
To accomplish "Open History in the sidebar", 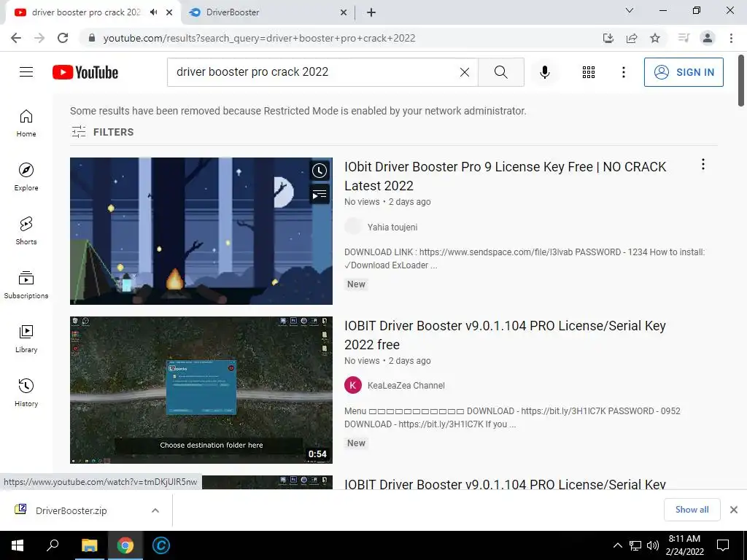I will 26,393.
